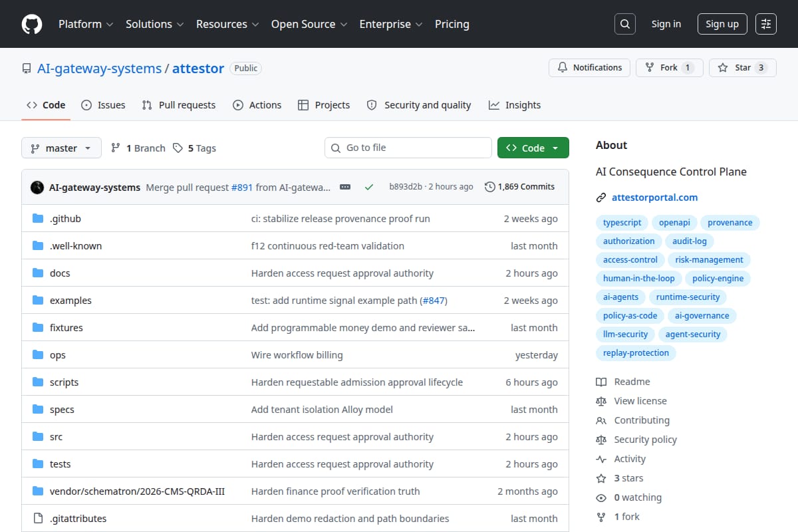The width and height of the screenshot is (798, 532).
Task: Open the attestorportal.com link
Action: coord(655,198)
